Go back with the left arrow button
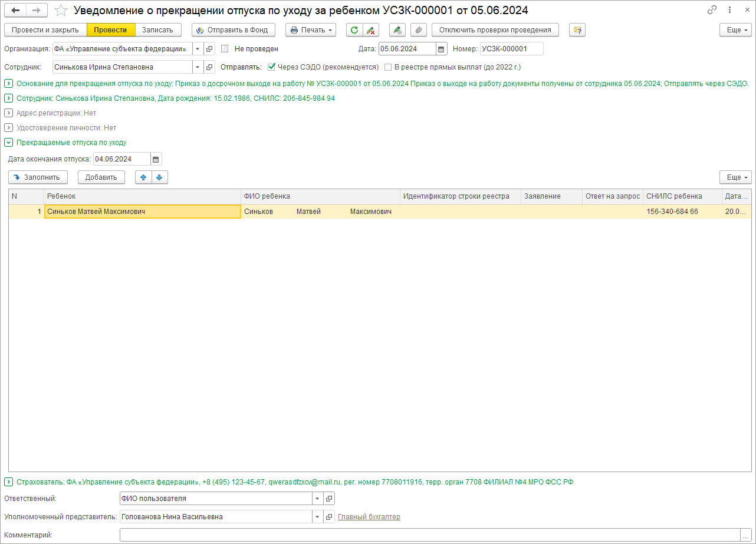 click(15, 10)
